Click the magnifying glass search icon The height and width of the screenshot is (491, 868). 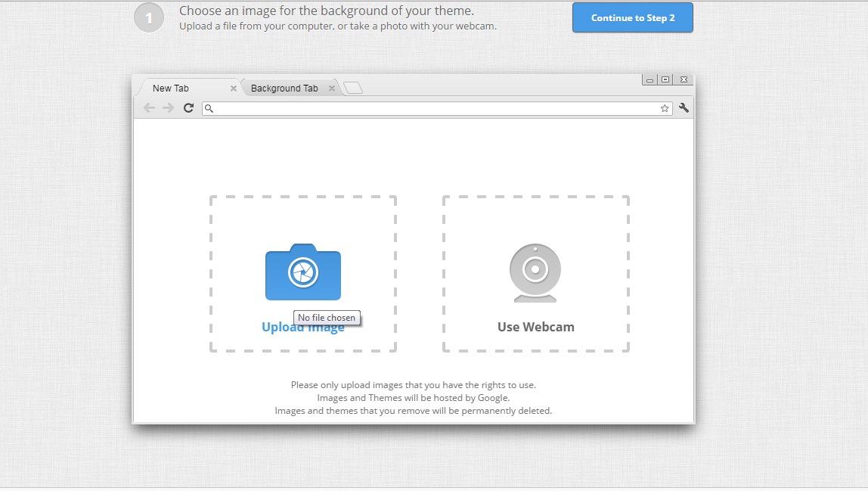point(209,108)
